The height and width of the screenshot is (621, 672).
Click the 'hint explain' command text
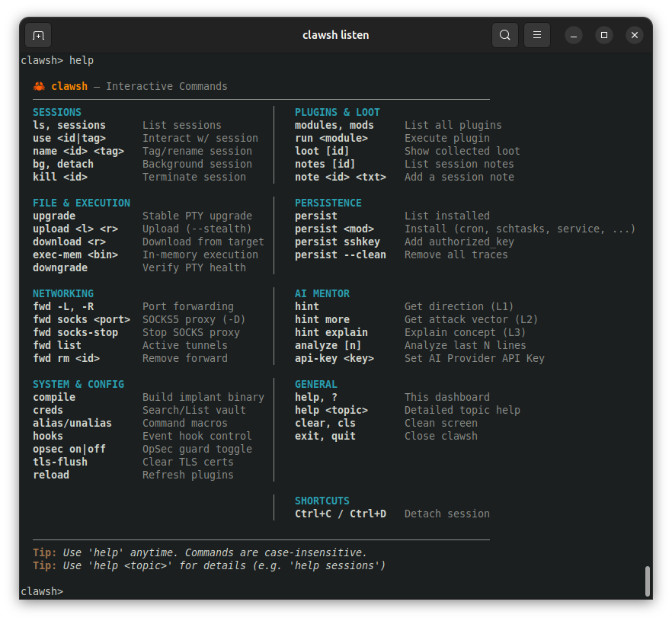point(331,332)
